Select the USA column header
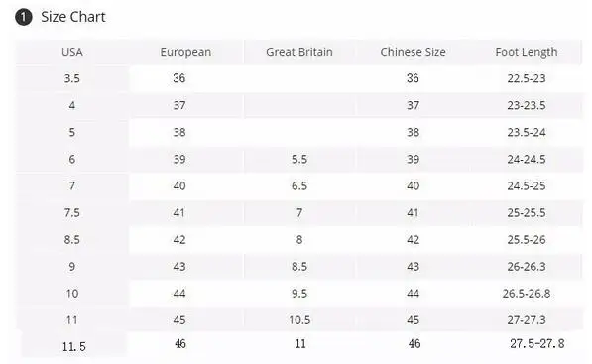The image size is (592, 364). [72, 52]
